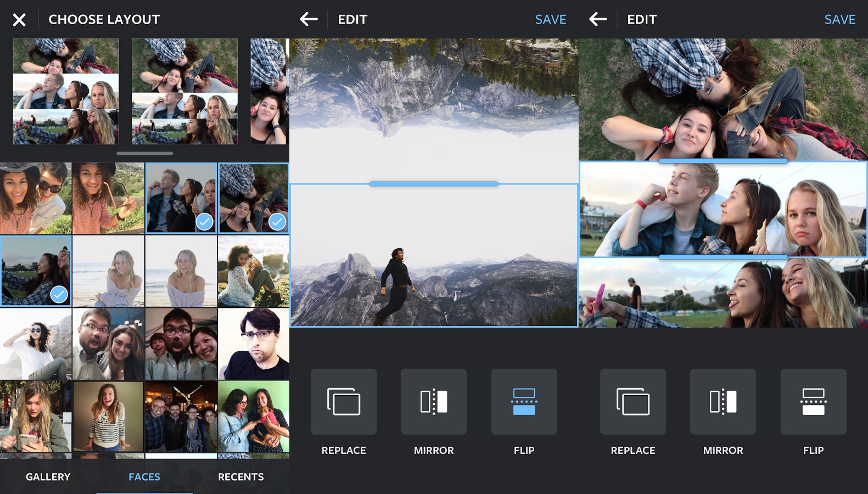Deselect checked photo of boy and two girls

point(181,198)
